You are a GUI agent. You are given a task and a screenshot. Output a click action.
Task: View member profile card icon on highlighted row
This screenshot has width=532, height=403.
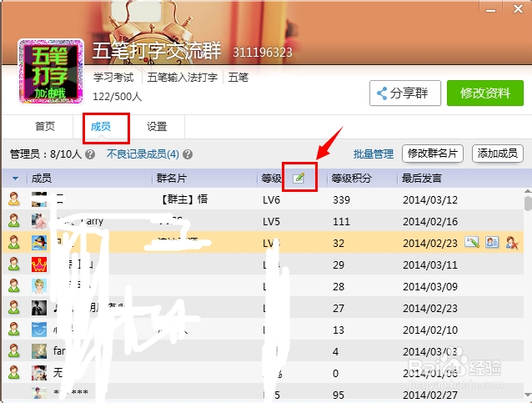tap(492, 243)
